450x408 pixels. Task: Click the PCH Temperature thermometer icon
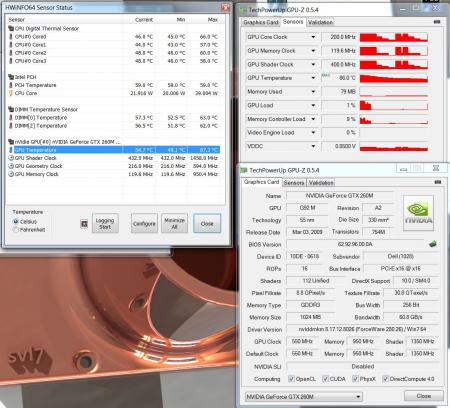(x=11, y=85)
